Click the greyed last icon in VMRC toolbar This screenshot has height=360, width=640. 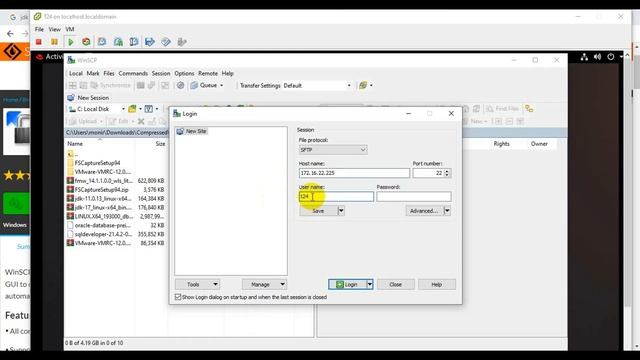[x=182, y=42]
